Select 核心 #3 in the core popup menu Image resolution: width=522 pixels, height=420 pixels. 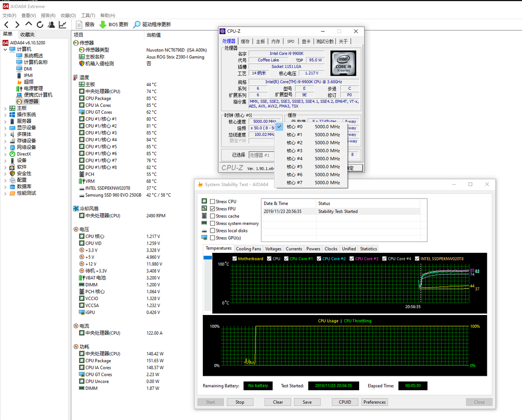tap(311, 150)
